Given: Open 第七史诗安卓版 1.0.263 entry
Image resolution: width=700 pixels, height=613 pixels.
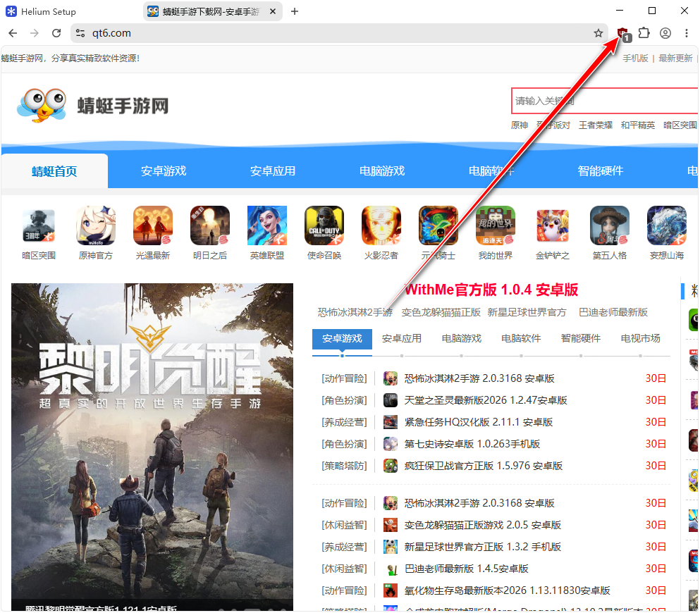Looking at the screenshot, I should (x=472, y=444).
